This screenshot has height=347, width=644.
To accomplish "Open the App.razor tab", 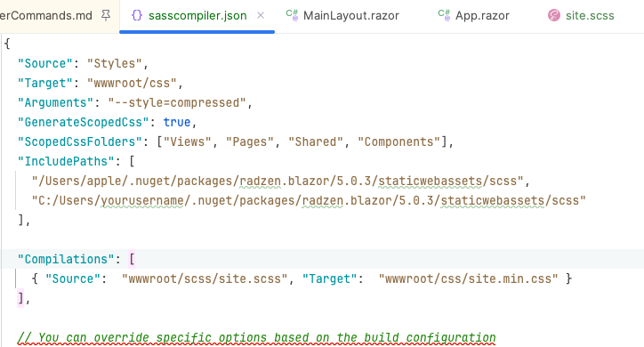I will (x=482, y=16).
